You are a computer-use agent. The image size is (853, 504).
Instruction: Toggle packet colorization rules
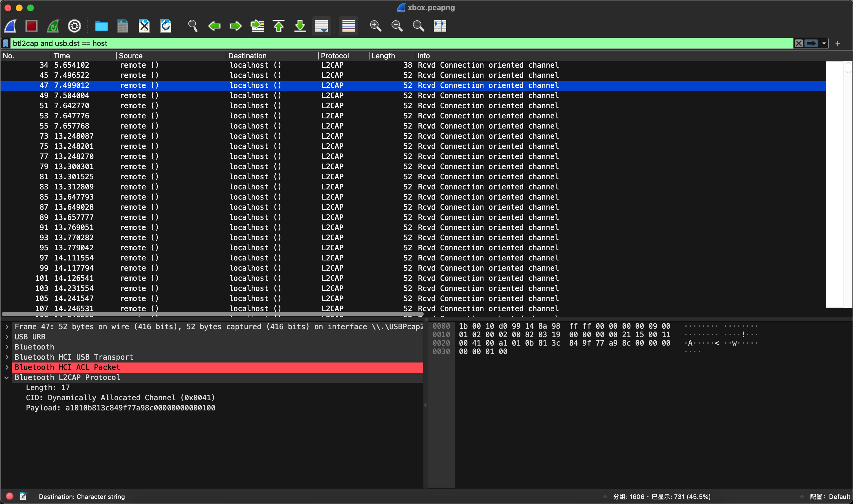pyautogui.click(x=348, y=26)
